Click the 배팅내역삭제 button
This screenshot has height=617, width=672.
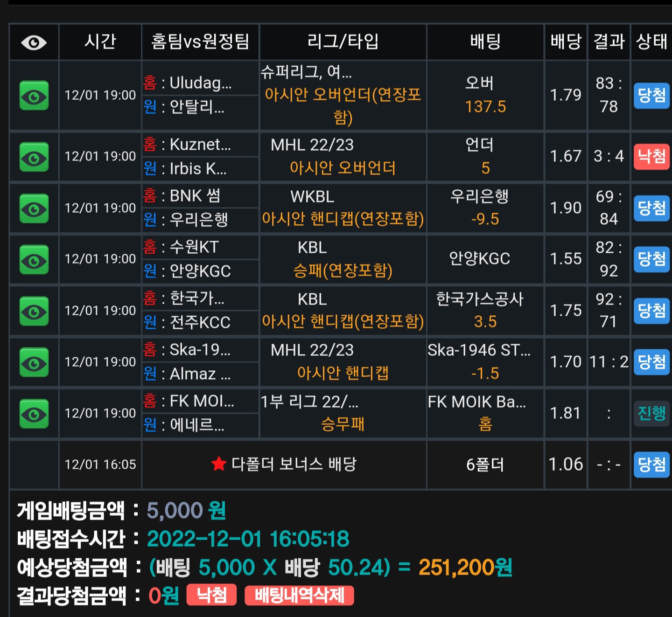[x=299, y=596]
